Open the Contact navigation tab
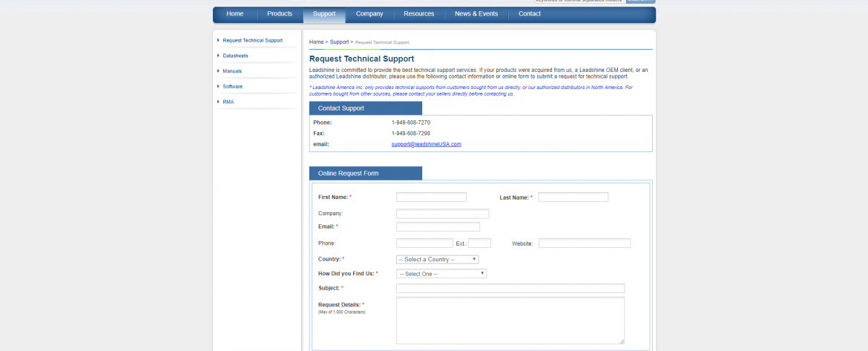The width and height of the screenshot is (868, 351). point(529,14)
